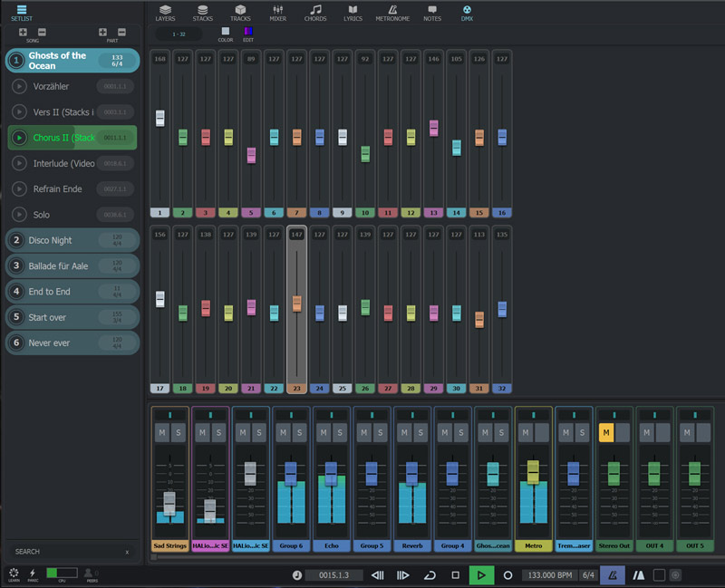
Task: Solo the Echo channel
Action: [x=339, y=432]
